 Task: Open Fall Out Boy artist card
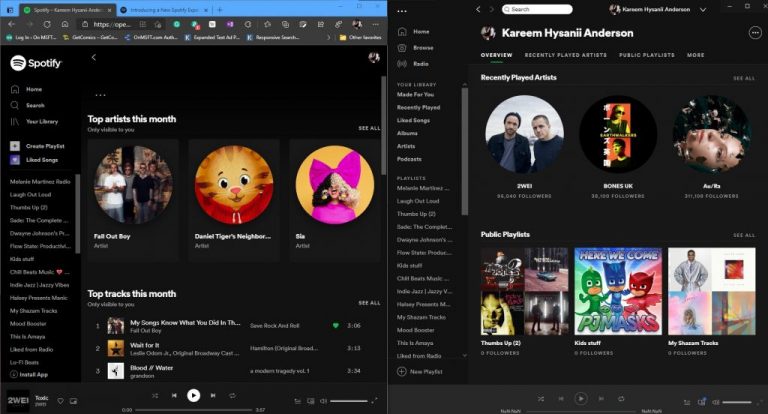(133, 199)
